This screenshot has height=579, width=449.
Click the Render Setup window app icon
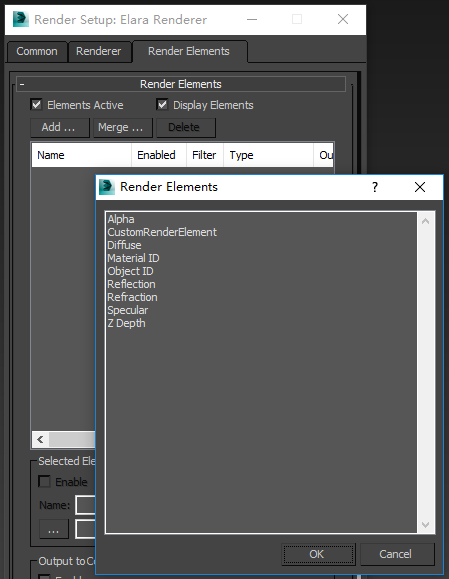[x=20, y=19]
